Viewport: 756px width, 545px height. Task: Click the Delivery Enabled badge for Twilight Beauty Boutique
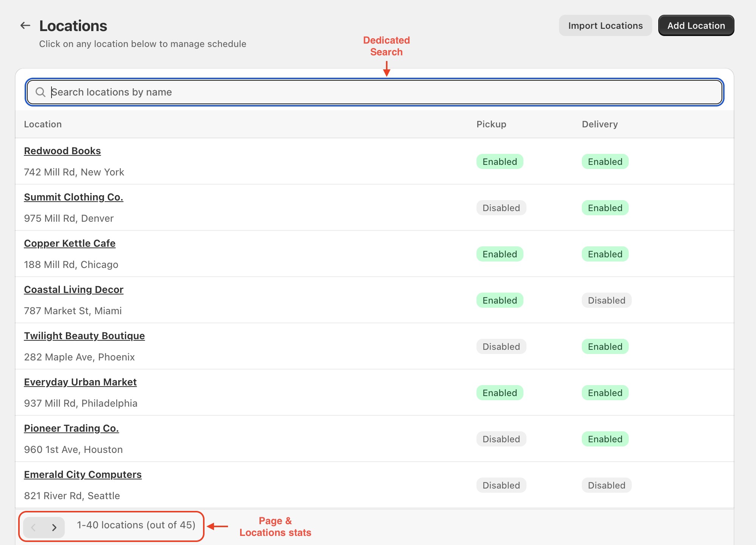605,347
